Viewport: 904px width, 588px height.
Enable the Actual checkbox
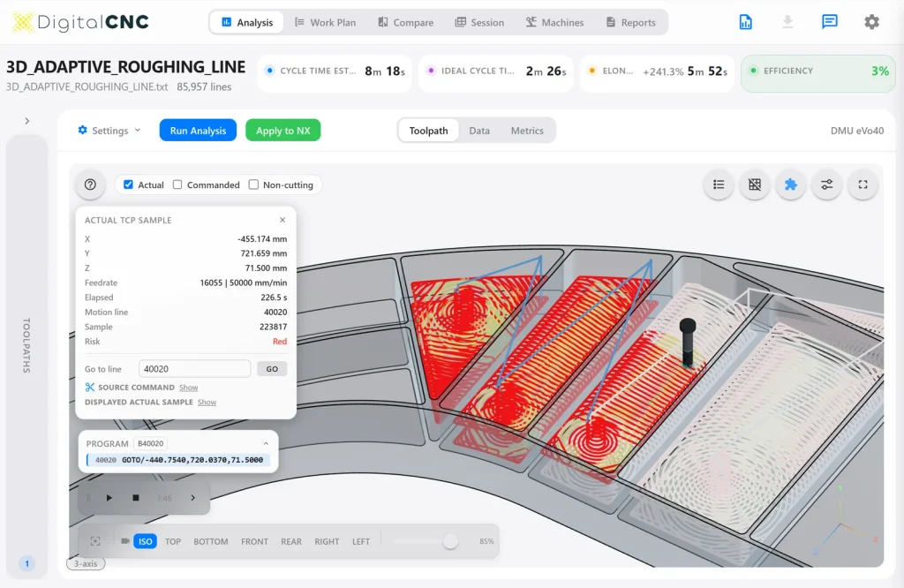pyautogui.click(x=128, y=185)
